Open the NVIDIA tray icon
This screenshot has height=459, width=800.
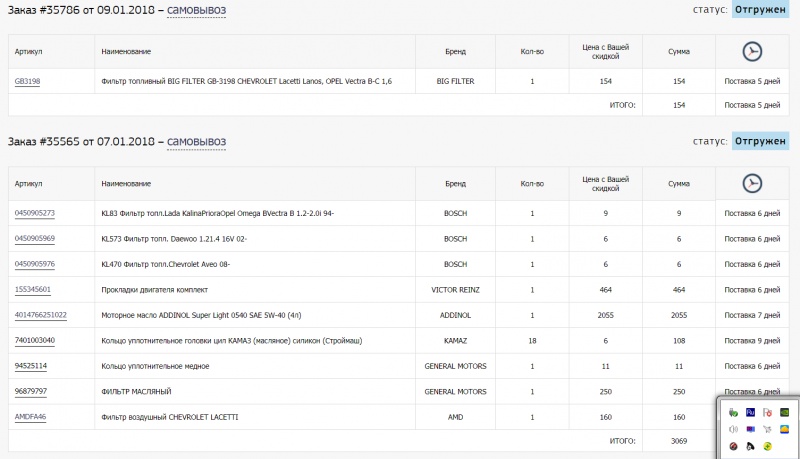pos(785,411)
